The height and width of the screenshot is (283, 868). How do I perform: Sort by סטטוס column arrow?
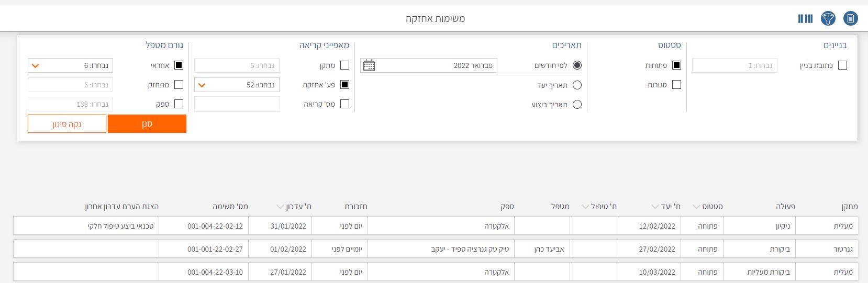pyautogui.click(x=697, y=207)
